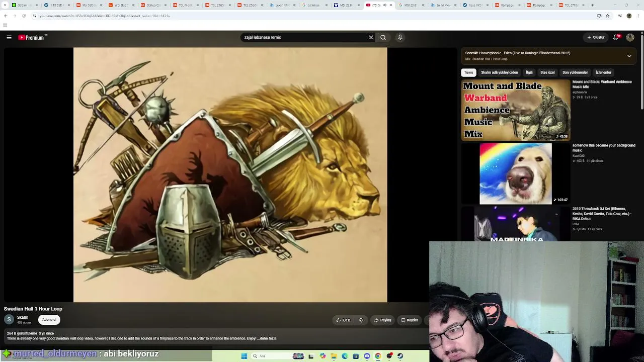Image resolution: width=644 pixels, height=362 pixels.
Task: Expand description with '...daha fazla'
Action: 267,338
